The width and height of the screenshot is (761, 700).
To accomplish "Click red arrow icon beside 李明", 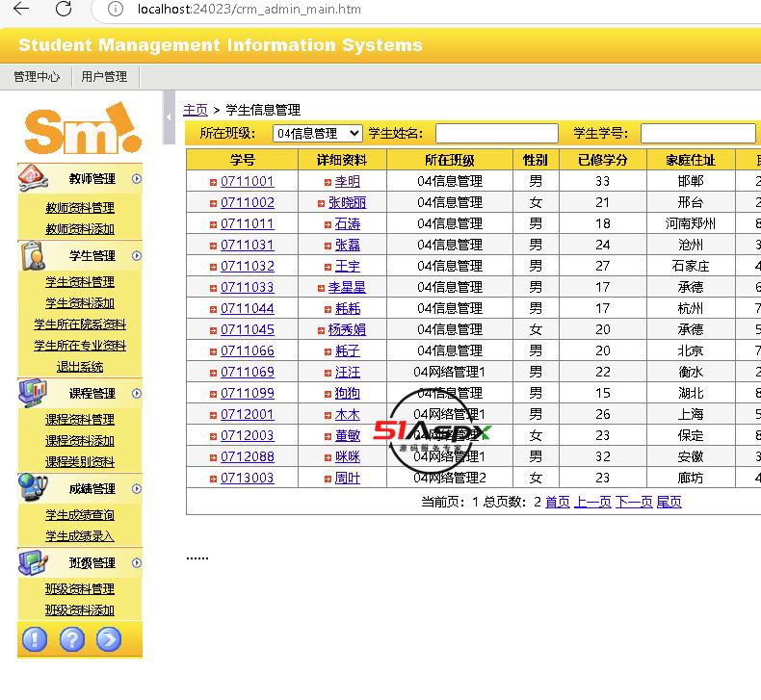I will click(x=328, y=182).
